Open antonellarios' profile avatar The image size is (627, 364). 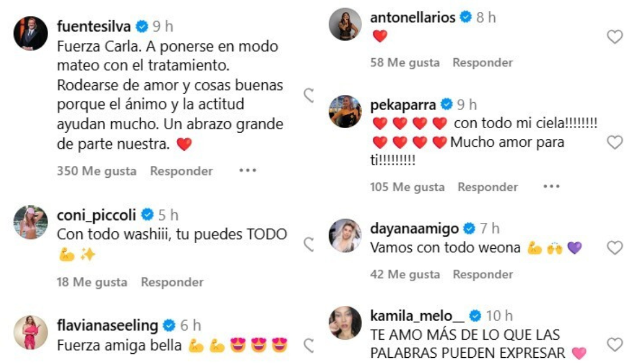345,24
